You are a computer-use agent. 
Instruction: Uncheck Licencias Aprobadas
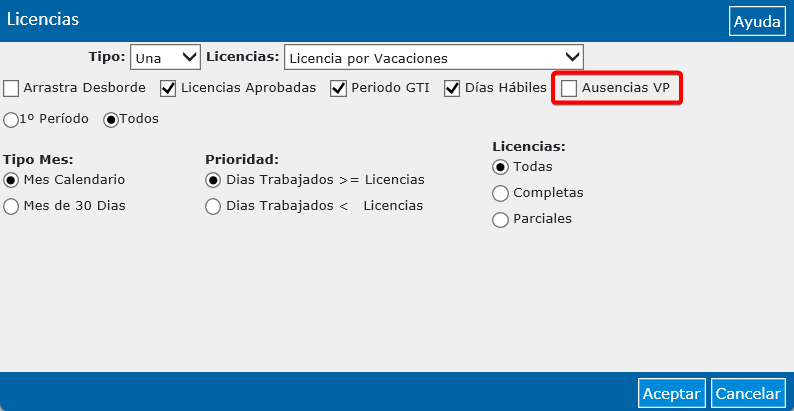[x=169, y=88]
